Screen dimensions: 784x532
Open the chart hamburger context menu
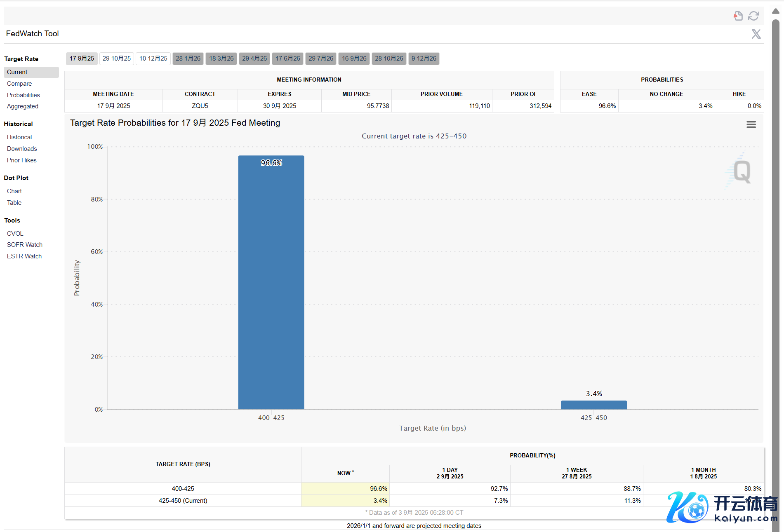tap(751, 124)
